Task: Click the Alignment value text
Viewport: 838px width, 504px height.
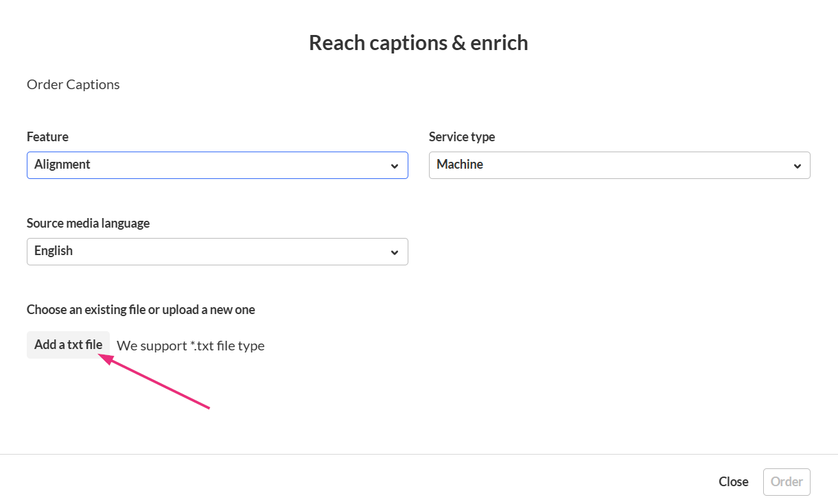Action: pyautogui.click(x=62, y=165)
